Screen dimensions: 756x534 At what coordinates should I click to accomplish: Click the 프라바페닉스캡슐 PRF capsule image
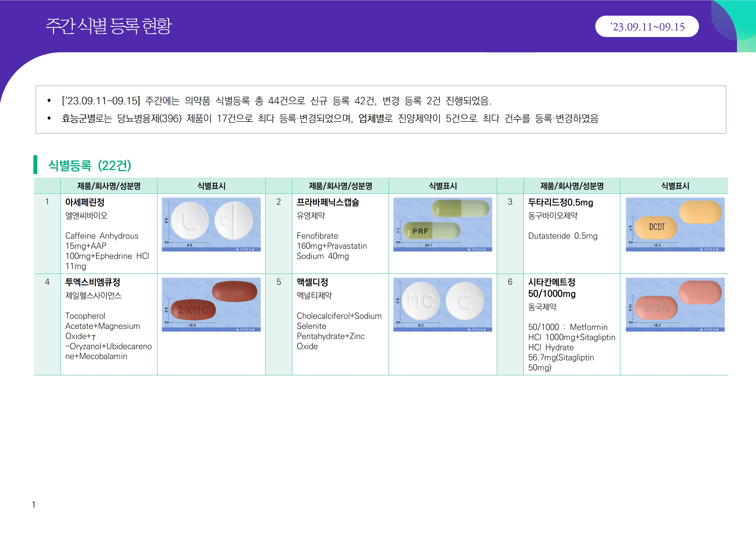[x=442, y=224]
